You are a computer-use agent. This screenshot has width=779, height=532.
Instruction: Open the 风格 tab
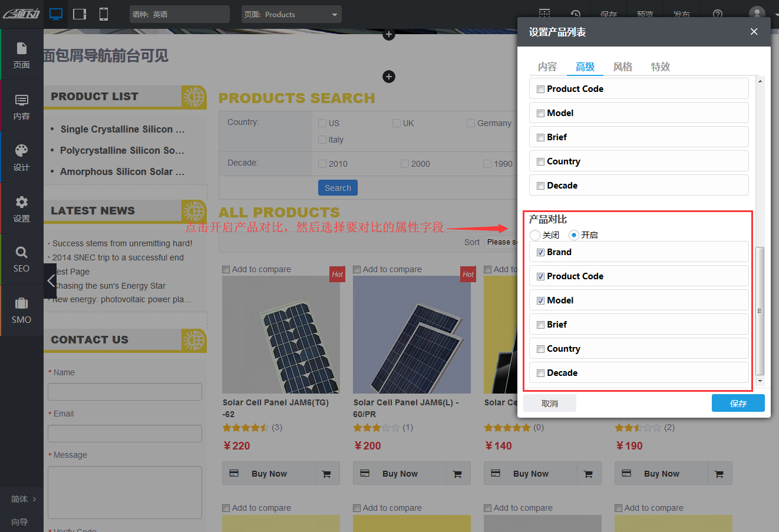(622, 67)
